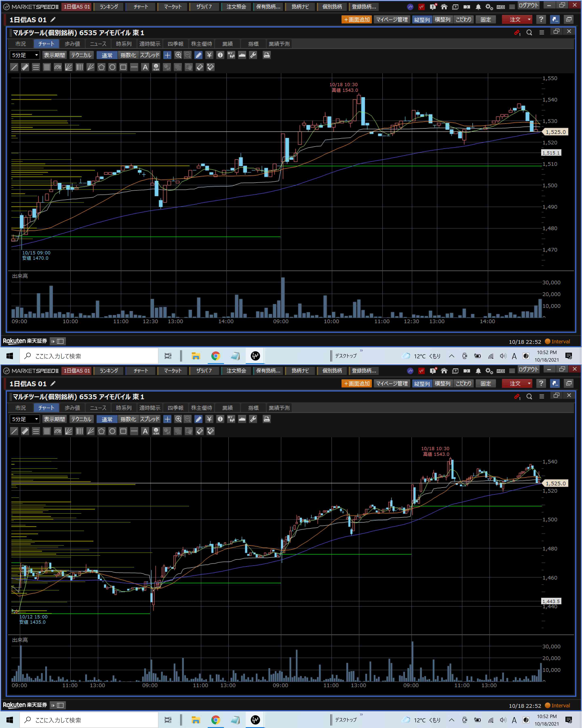Open the 四季報 tab in bottom window
Viewport: 582px width, 728px height.
[175, 408]
